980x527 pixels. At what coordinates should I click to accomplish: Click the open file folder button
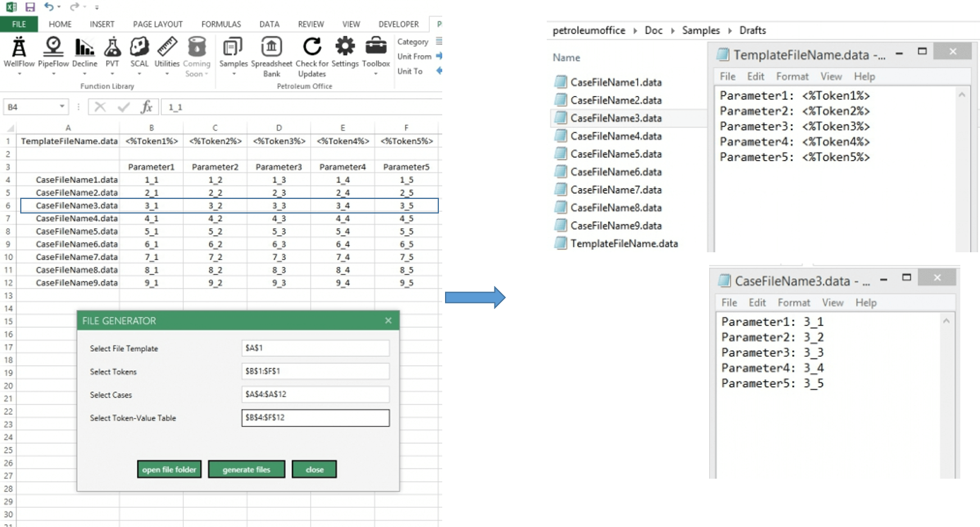[x=169, y=469]
